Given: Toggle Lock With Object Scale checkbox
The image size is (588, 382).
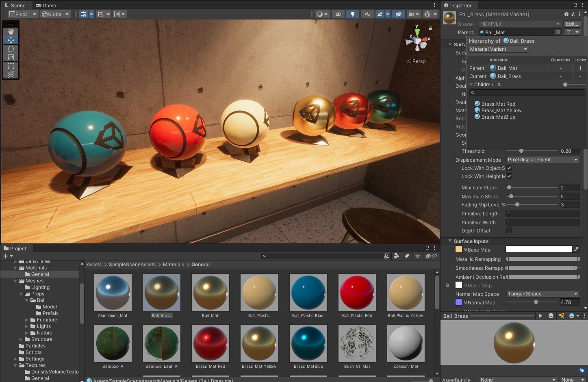Looking at the screenshot, I should point(509,168).
